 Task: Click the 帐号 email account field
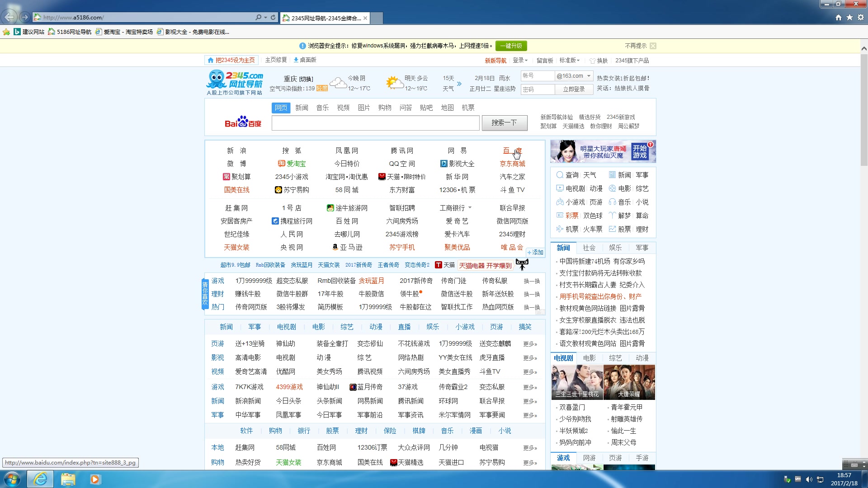point(538,76)
